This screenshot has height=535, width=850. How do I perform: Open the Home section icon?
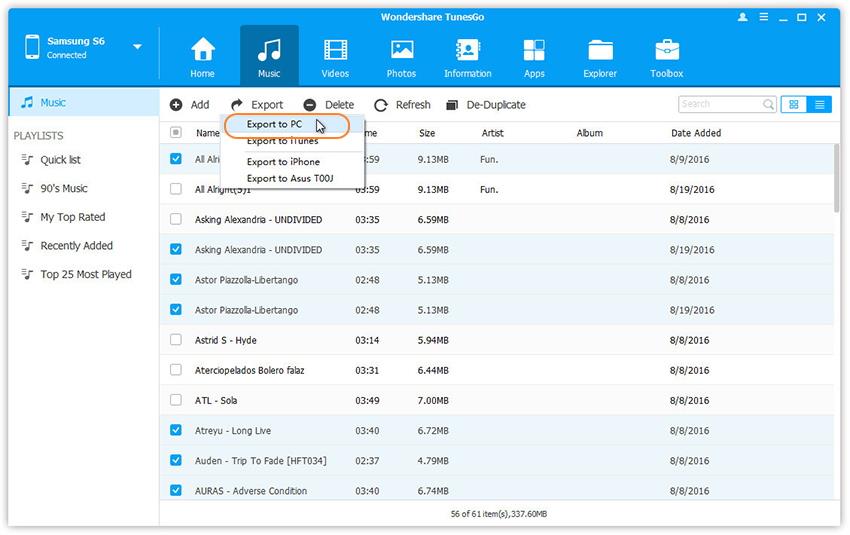pos(202,50)
